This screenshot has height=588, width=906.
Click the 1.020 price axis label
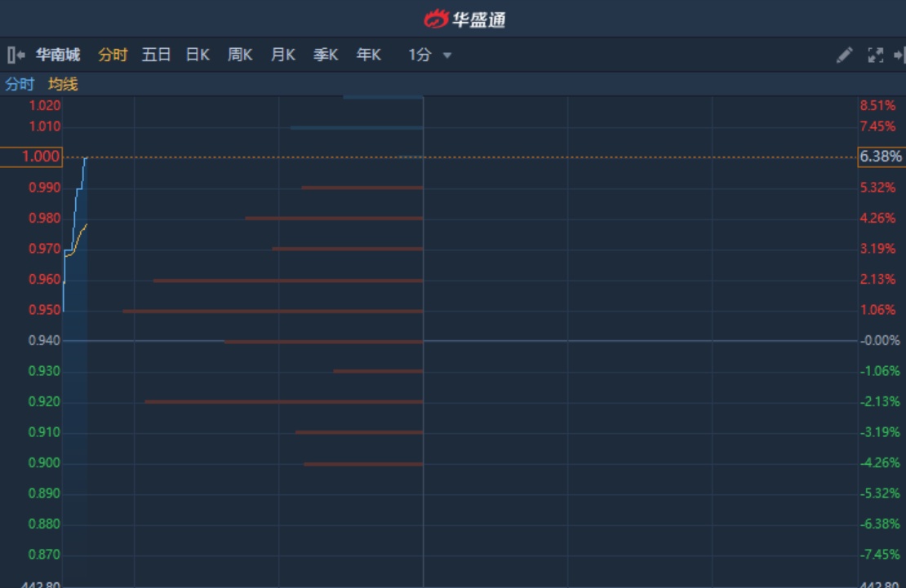coord(45,106)
